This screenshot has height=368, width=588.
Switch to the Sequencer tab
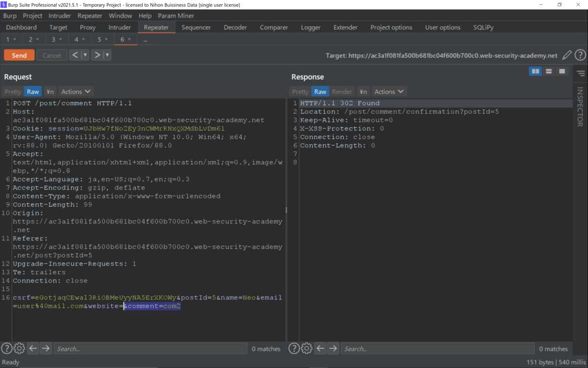point(196,27)
